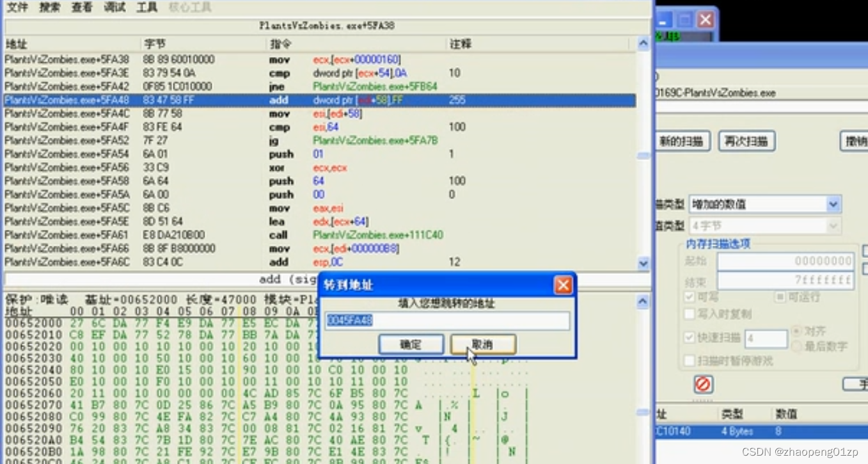The width and height of the screenshot is (868, 464).
Task: Click the 结束 end address field
Action: 785,280
